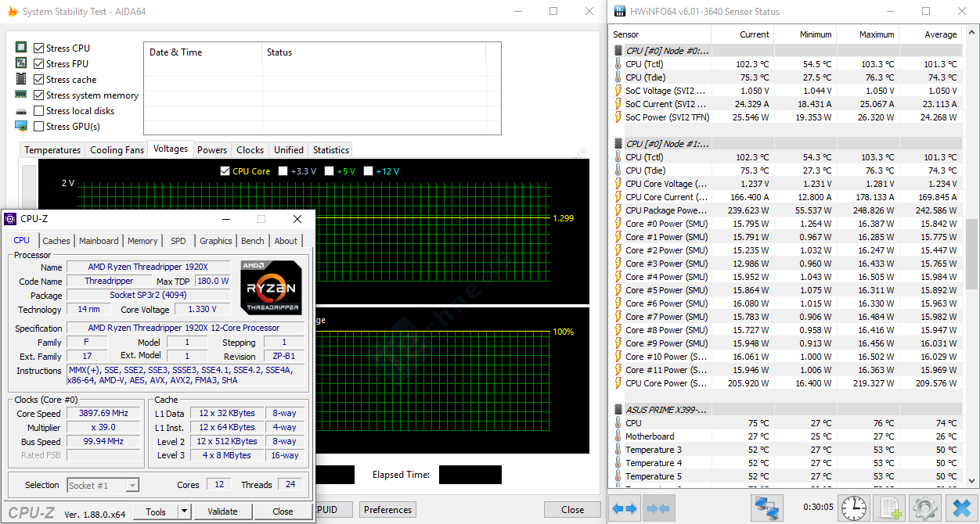The image size is (980, 524).
Task: Click HWiNFO reset clock icon
Action: [x=853, y=508]
